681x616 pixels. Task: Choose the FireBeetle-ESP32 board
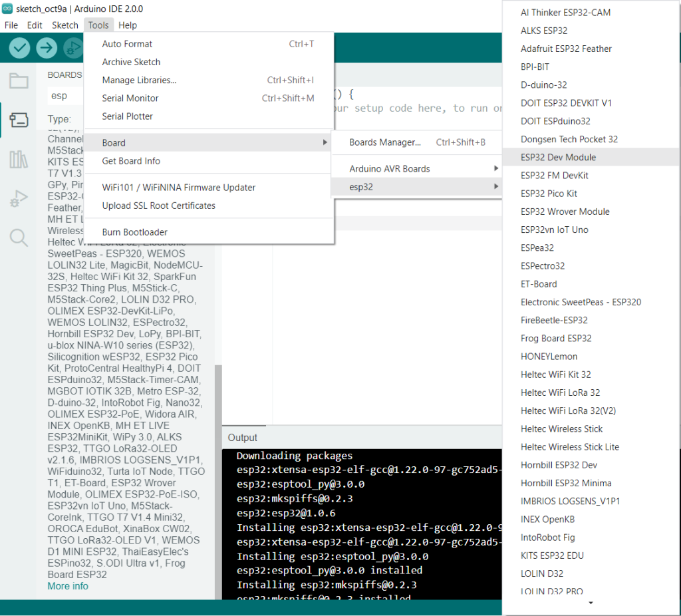click(591, 320)
